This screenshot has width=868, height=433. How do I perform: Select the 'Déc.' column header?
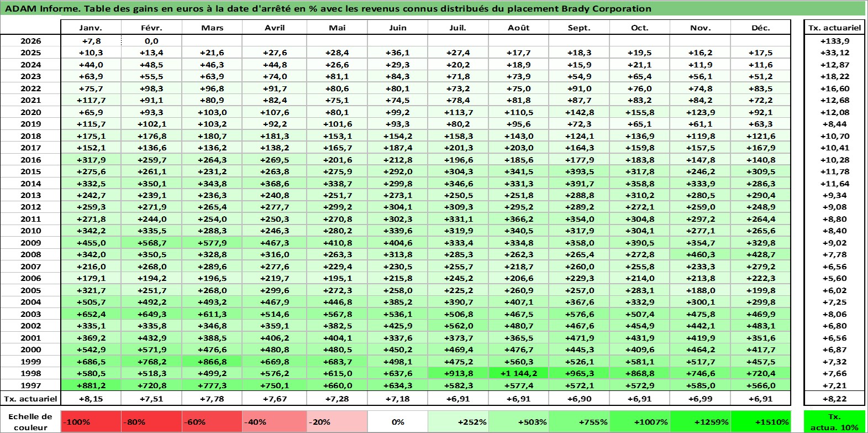tap(761, 28)
